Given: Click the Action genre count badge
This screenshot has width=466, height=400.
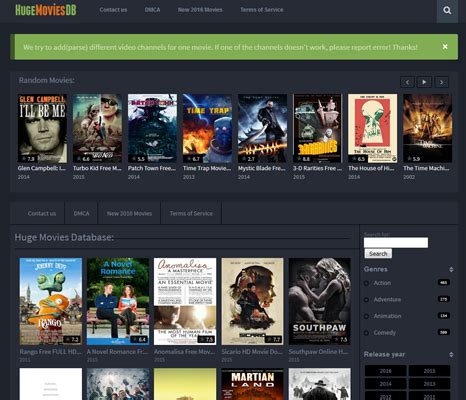Looking at the screenshot, I should click(444, 283).
